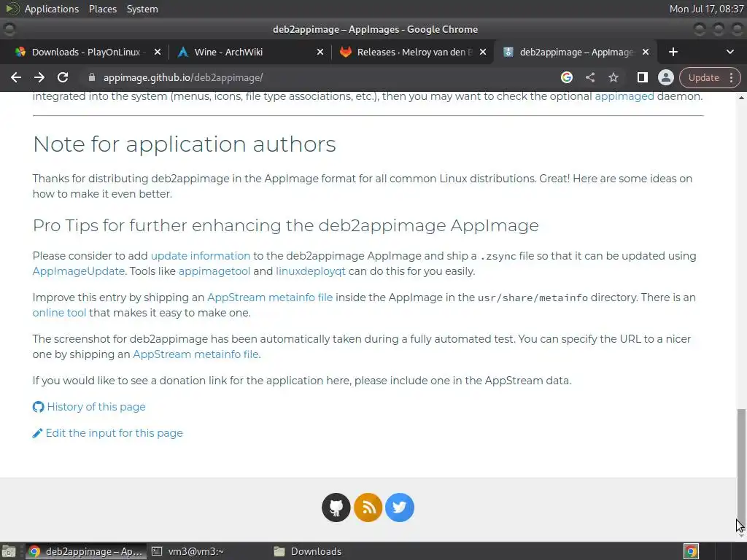Select deb2appimage Chrome taskbar item
This screenshot has height=560, width=747.
click(x=85, y=551)
